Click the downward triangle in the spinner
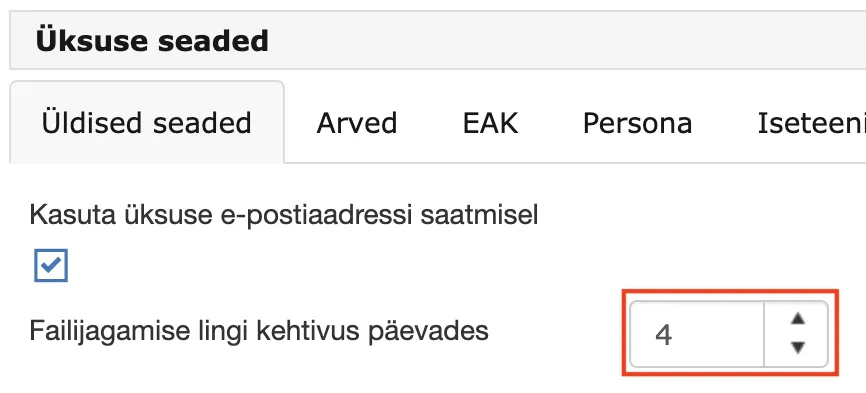The image size is (866, 393). click(798, 347)
